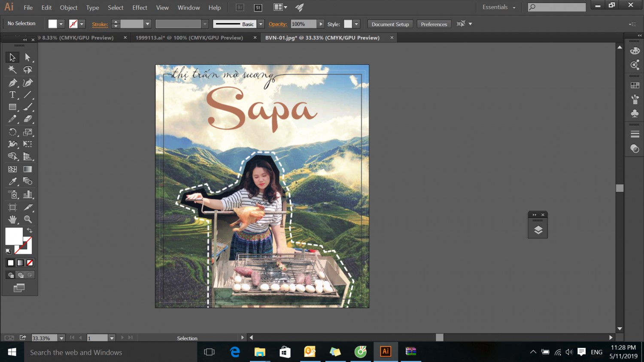The width and height of the screenshot is (644, 362).
Task: Reset default fill and stroke
Action: pyautogui.click(x=8, y=251)
